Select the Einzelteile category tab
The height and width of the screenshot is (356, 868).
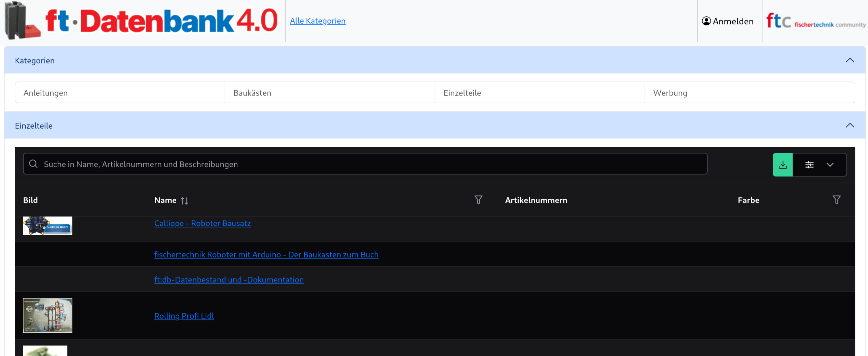pos(540,92)
